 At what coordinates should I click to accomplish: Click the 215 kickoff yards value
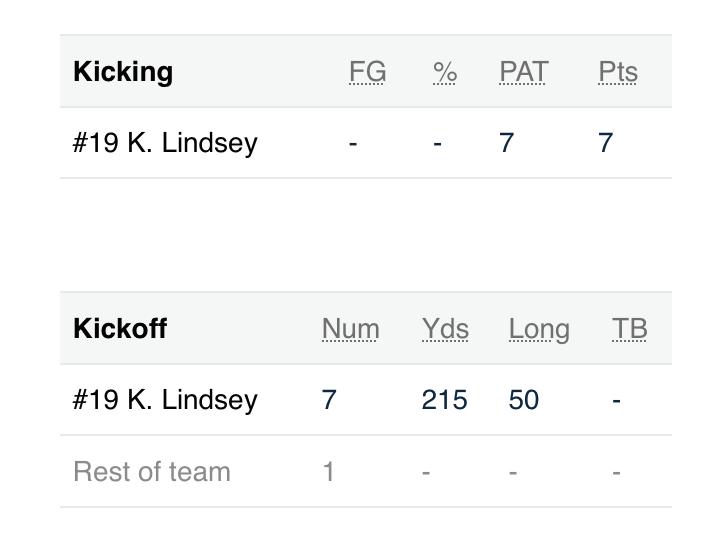pos(444,400)
